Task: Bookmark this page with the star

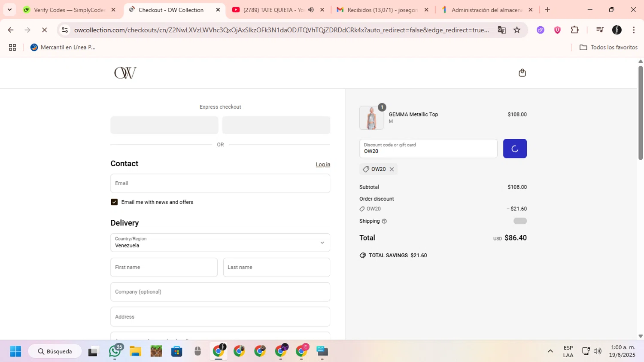Action: [517, 30]
